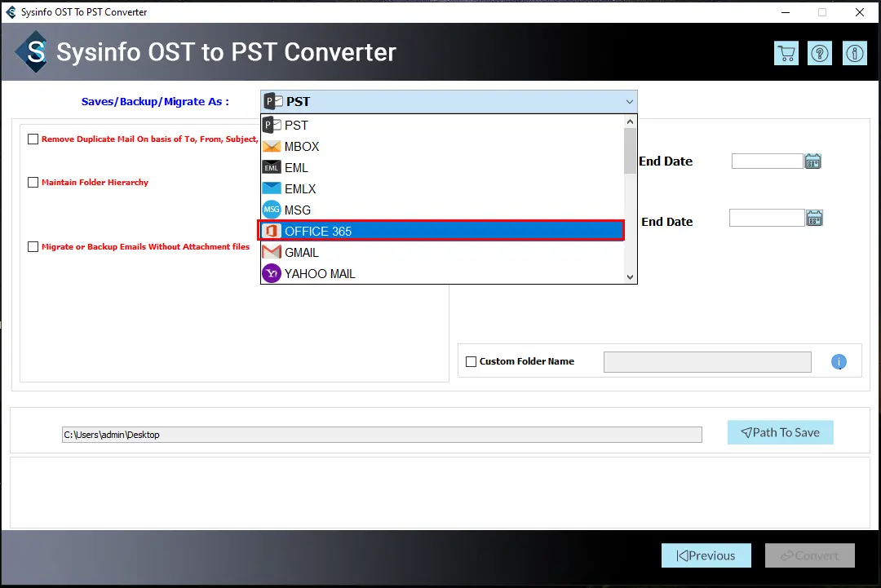Click blue info icon beside Custom Folder Name
This screenshot has height=588, width=881.
click(x=839, y=361)
